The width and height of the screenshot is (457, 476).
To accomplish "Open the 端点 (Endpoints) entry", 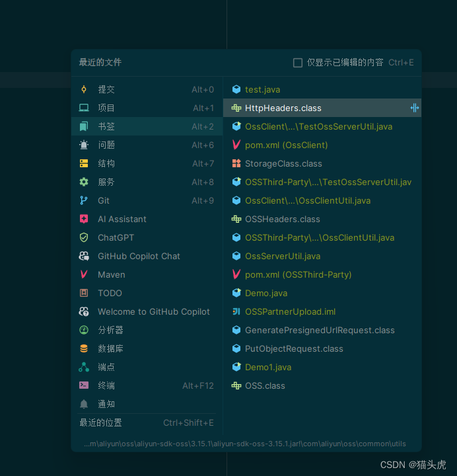I will [x=147, y=368].
